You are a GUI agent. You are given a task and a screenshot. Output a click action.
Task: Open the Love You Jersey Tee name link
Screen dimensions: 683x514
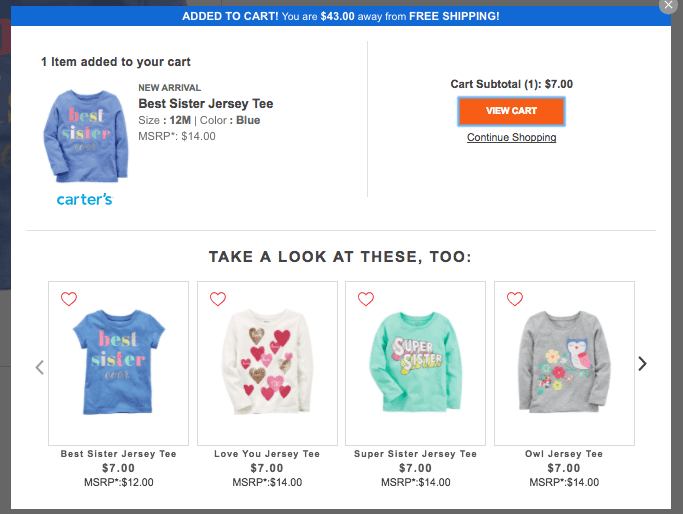coord(267,454)
